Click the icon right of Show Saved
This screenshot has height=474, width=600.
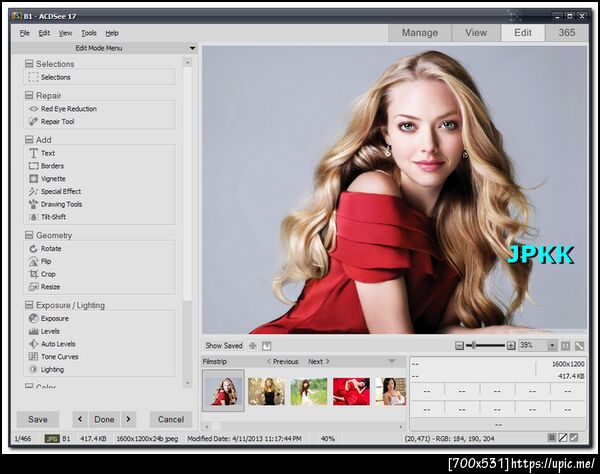coord(253,346)
